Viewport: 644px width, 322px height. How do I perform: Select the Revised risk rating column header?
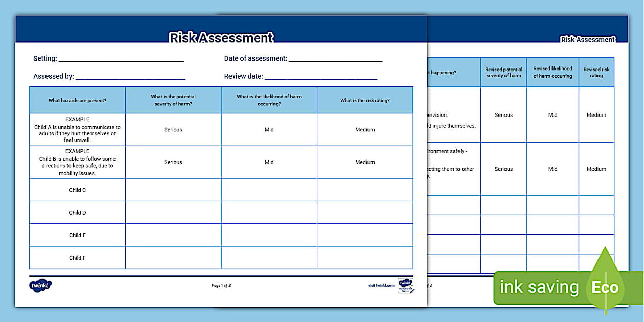(596, 72)
